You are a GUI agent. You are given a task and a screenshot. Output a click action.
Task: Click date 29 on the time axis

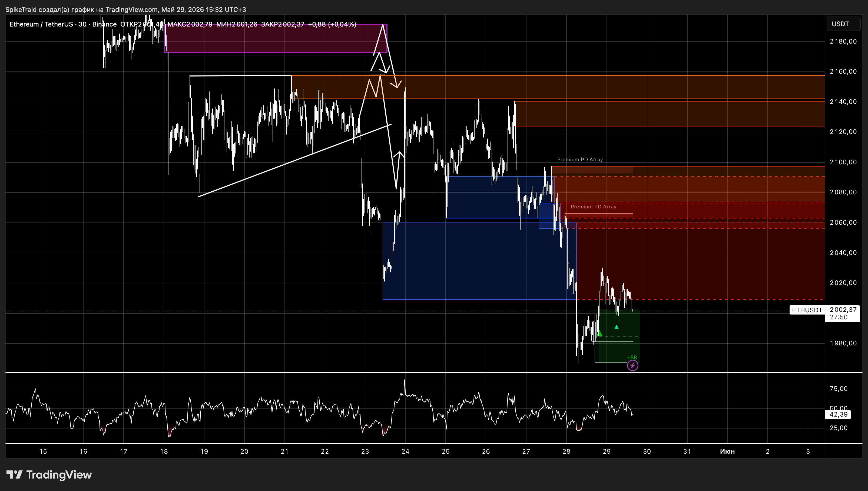point(607,451)
